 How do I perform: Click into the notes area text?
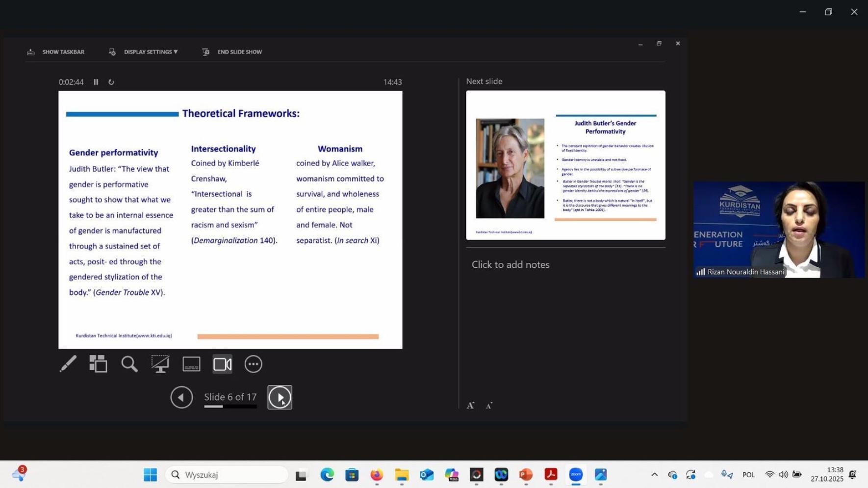pyautogui.click(x=511, y=265)
